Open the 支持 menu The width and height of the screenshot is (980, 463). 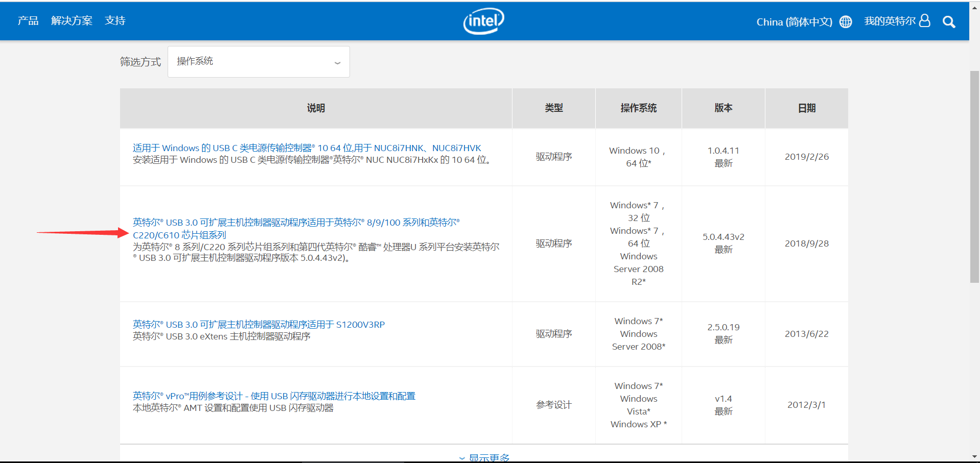(x=114, y=20)
